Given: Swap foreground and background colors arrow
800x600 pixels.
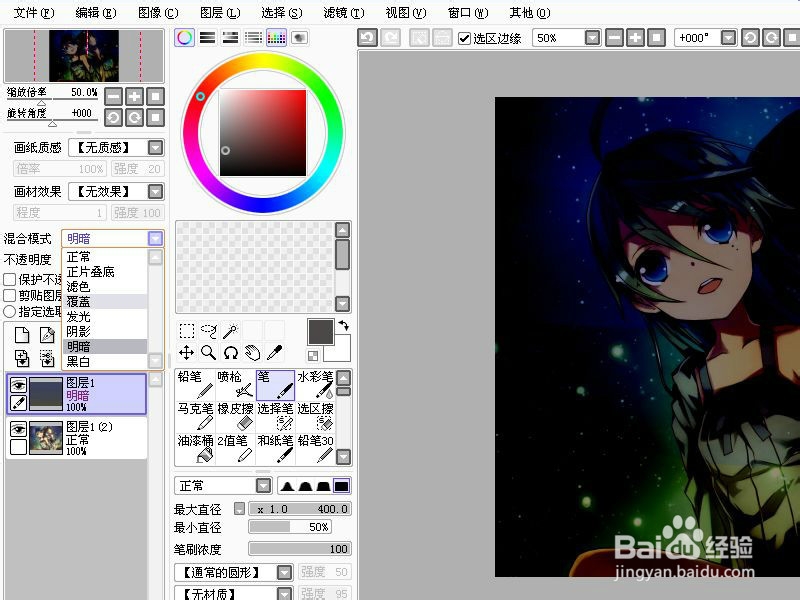Looking at the screenshot, I should tap(344, 325).
